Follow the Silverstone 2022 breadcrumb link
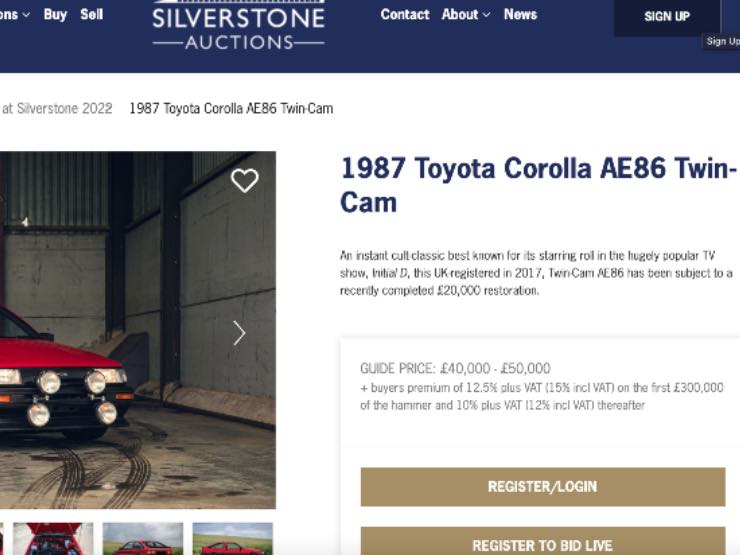The height and width of the screenshot is (555, 740). pyautogui.click(x=57, y=108)
